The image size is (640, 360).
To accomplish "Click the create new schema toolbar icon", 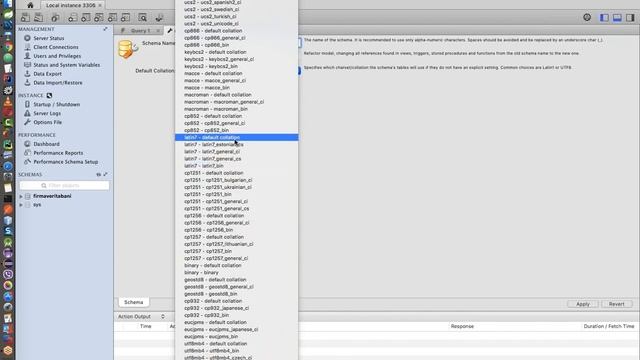I will 73,18.
